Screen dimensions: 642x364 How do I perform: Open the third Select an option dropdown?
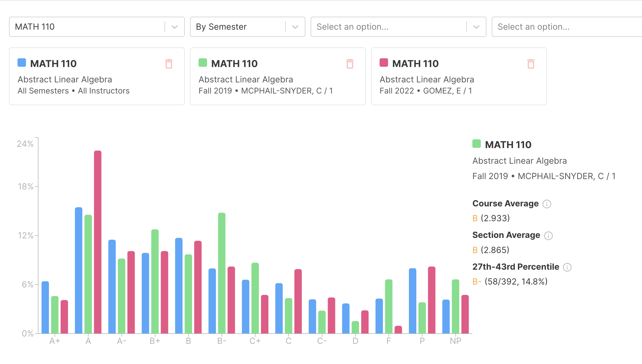click(x=476, y=27)
